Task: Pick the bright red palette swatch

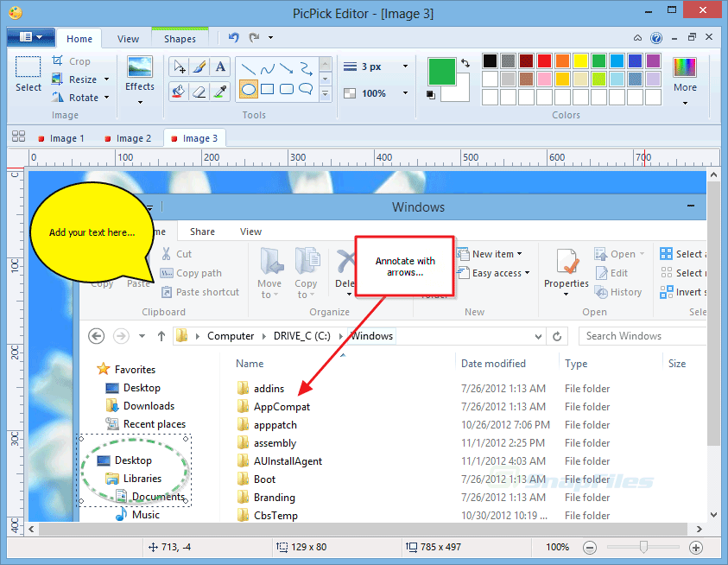Action: click(544, 60)
